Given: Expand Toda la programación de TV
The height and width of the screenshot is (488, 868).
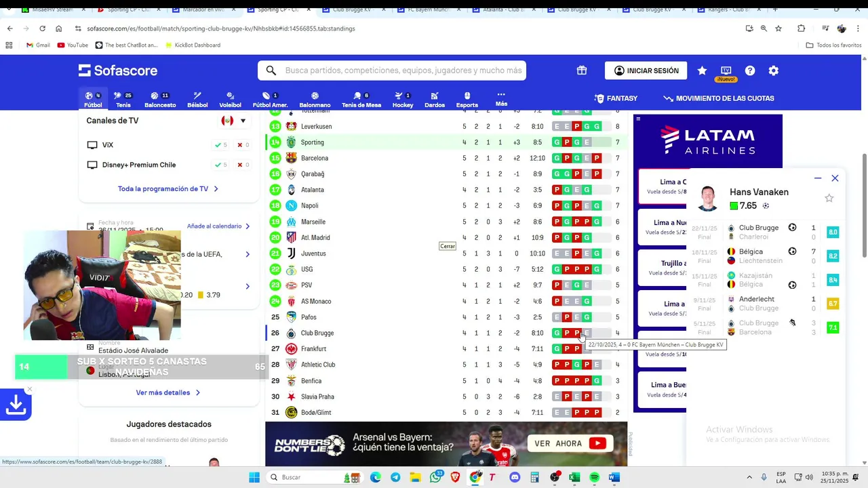Looking at the screenshot, I should (168, 189).
